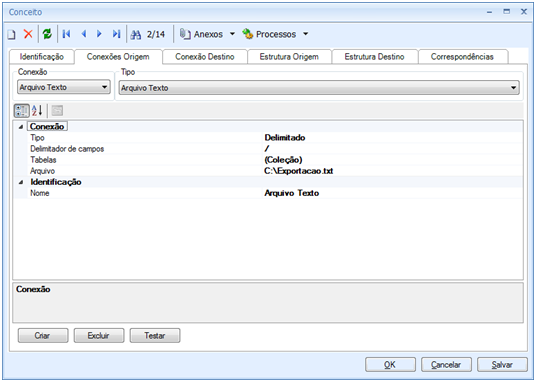Minimize the Conceito window
Screen dimensions: 536x382
(490, 12)
